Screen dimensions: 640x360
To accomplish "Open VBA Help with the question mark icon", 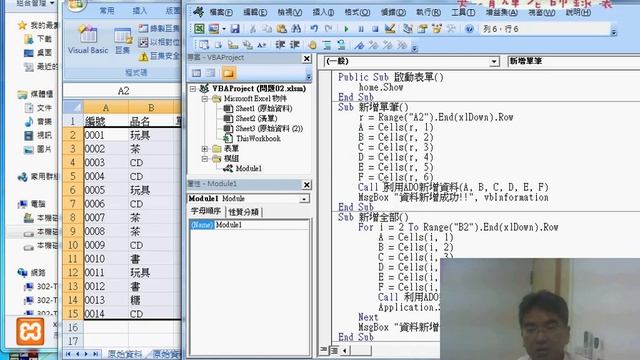I will tap(469, 29).
